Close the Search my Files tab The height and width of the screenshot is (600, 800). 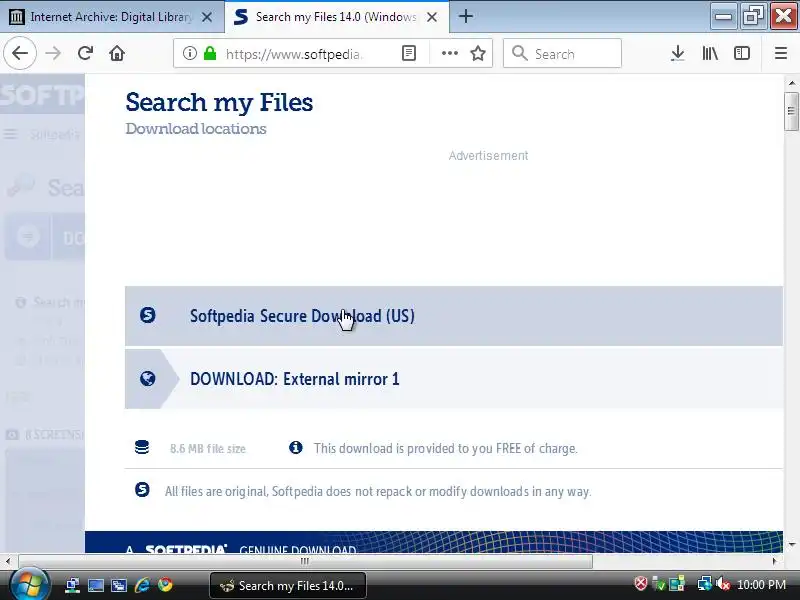click(432, 17)
